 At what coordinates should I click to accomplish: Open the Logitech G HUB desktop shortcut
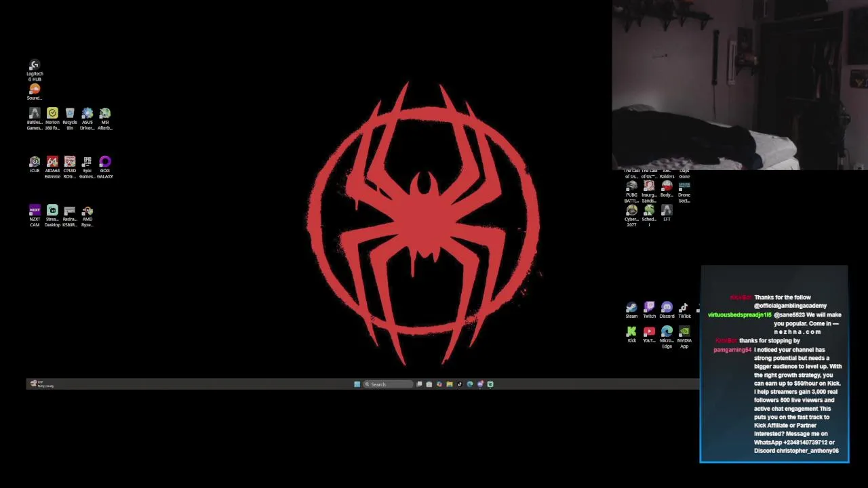pos(35,70)
